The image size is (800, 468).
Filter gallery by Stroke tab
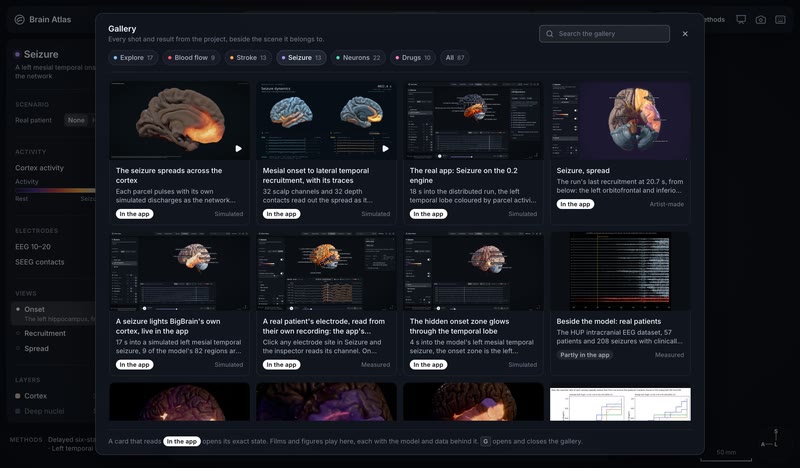coord(248,58)
